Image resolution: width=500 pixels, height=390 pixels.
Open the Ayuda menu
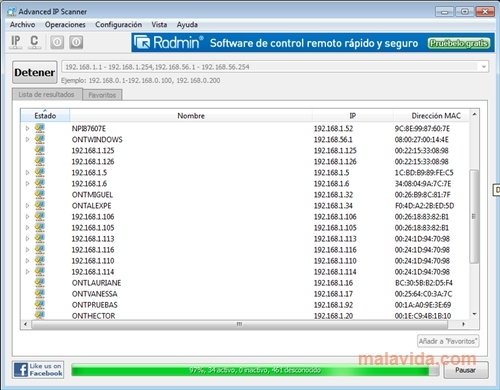coord(187,25)
